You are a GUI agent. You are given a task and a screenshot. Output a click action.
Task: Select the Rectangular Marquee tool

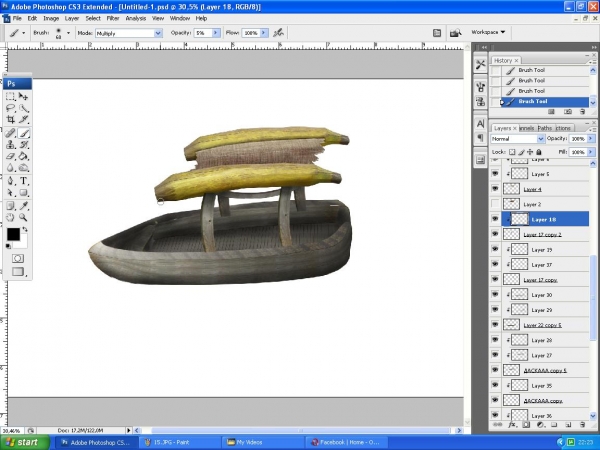click(11, 96)
